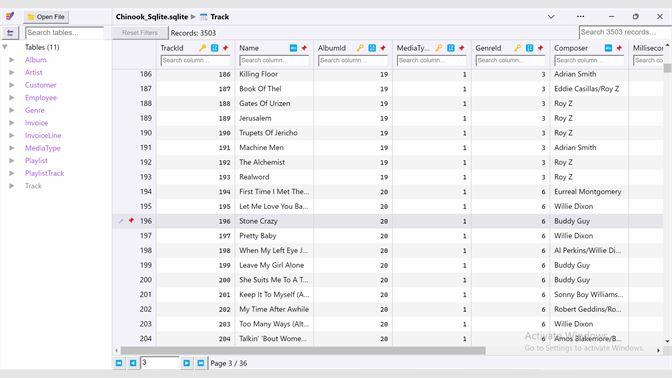Viewport: 672px width, 378px height.
Task: Click blue data-type icon in AlbumId header
Action: (372, 48)
